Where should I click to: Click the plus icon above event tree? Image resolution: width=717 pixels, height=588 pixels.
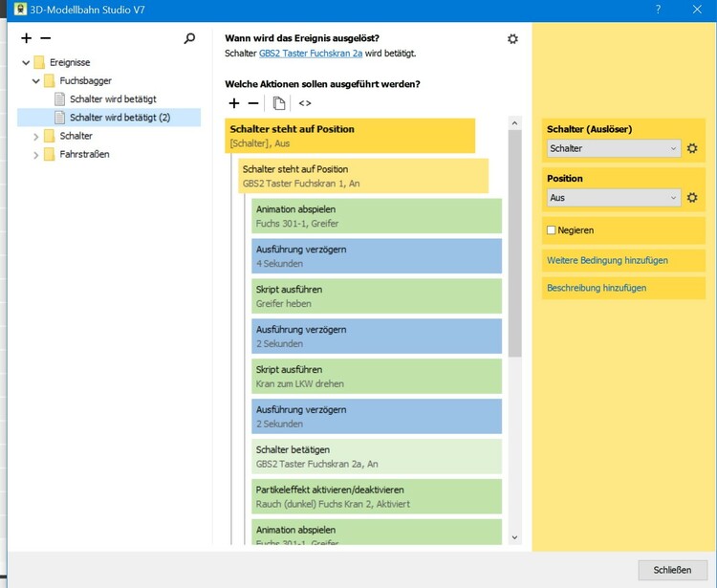(26, 38)
